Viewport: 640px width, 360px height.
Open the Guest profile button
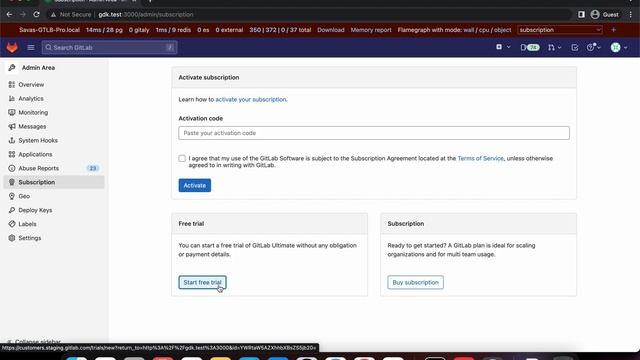click(605, 14)
